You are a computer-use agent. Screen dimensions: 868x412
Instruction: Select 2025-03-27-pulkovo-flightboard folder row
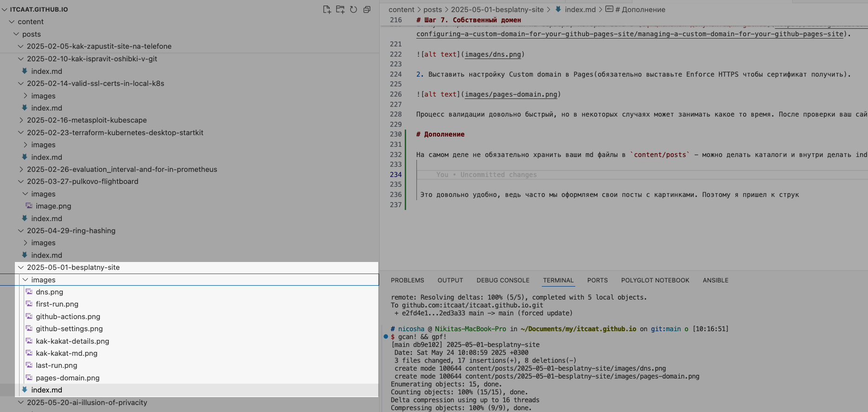click(189, 181)
